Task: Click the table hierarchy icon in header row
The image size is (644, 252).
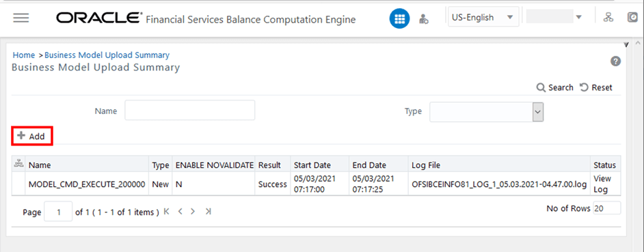Action: coord(18,164)
